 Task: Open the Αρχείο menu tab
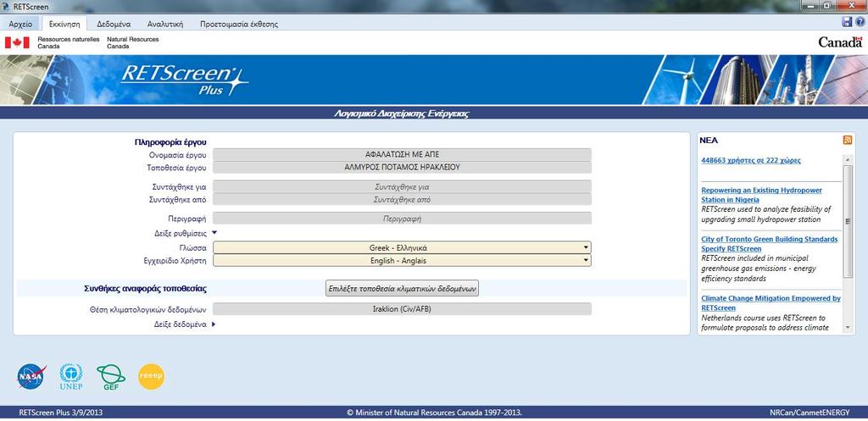point(20,24)
